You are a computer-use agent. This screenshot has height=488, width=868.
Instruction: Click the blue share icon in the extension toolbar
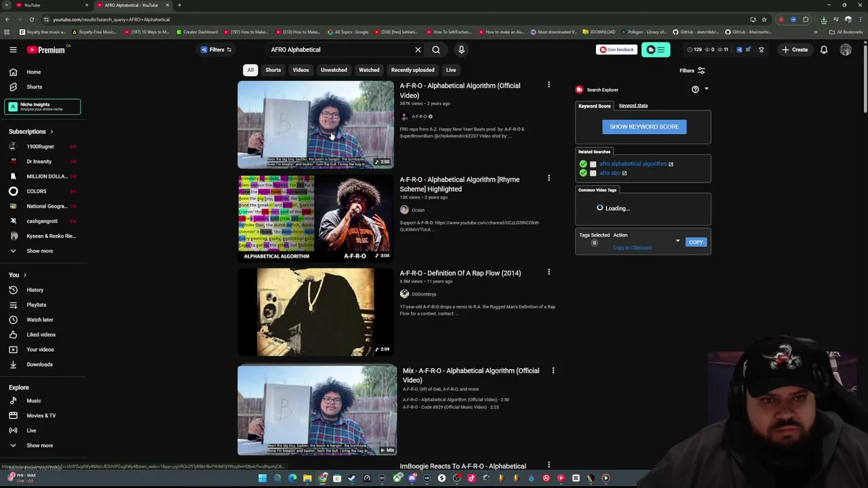point(739,49)
